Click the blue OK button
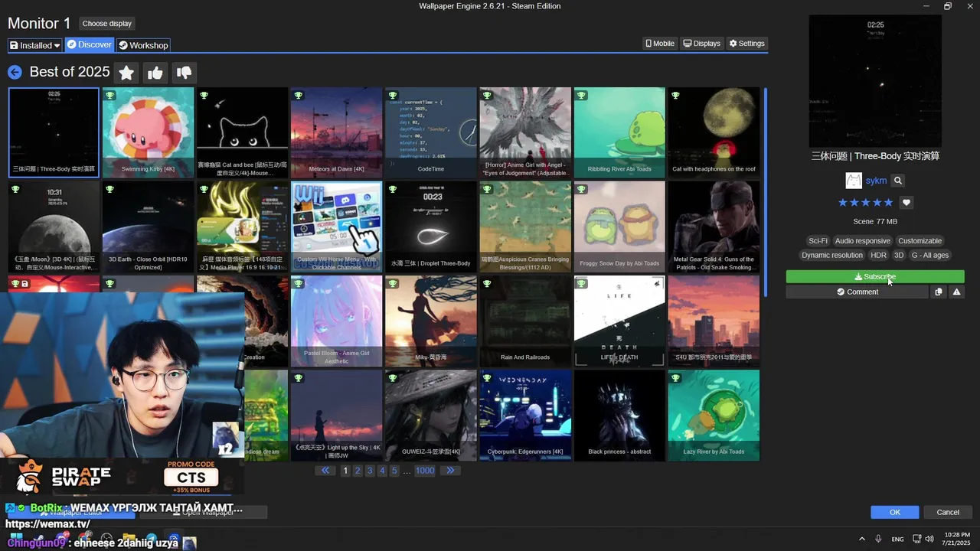This screenshot has height=551, width=980. click(x=894, y=512)
